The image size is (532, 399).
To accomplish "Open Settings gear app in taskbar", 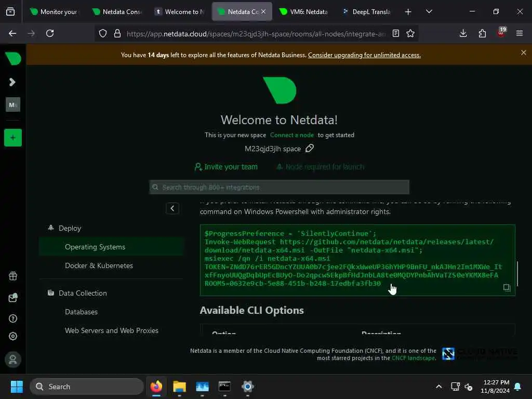I will 248,387.
